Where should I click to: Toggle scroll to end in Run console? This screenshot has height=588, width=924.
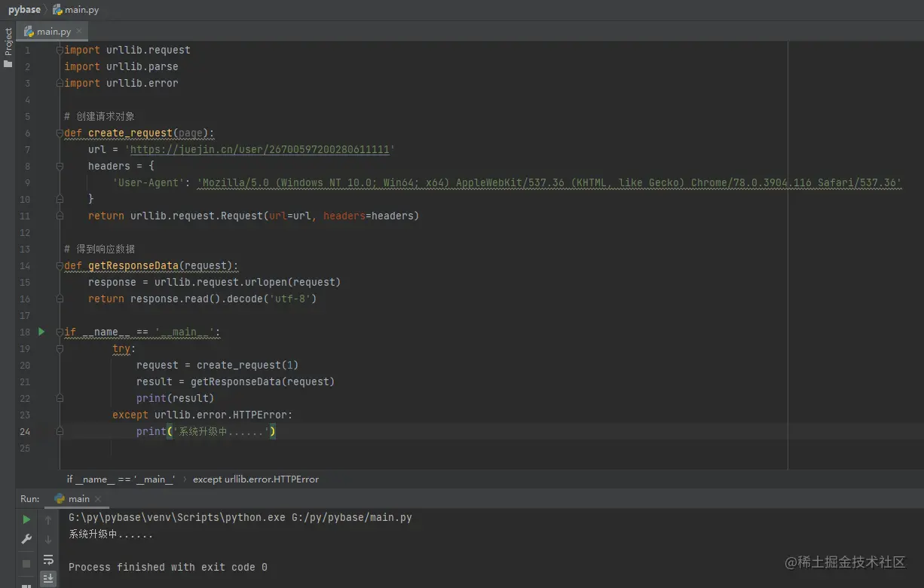click(48, 579)
